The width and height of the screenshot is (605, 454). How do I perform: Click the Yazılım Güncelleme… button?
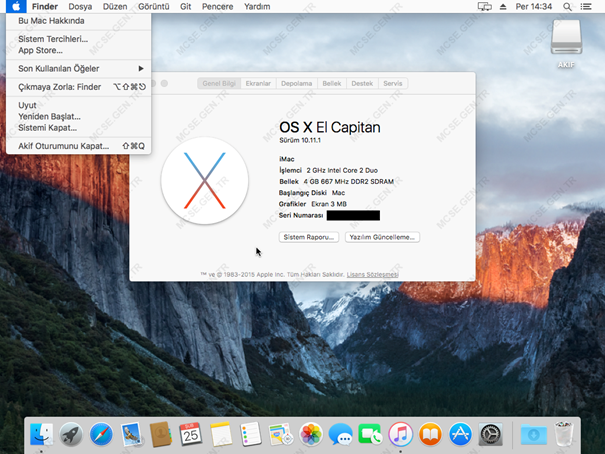382,237
